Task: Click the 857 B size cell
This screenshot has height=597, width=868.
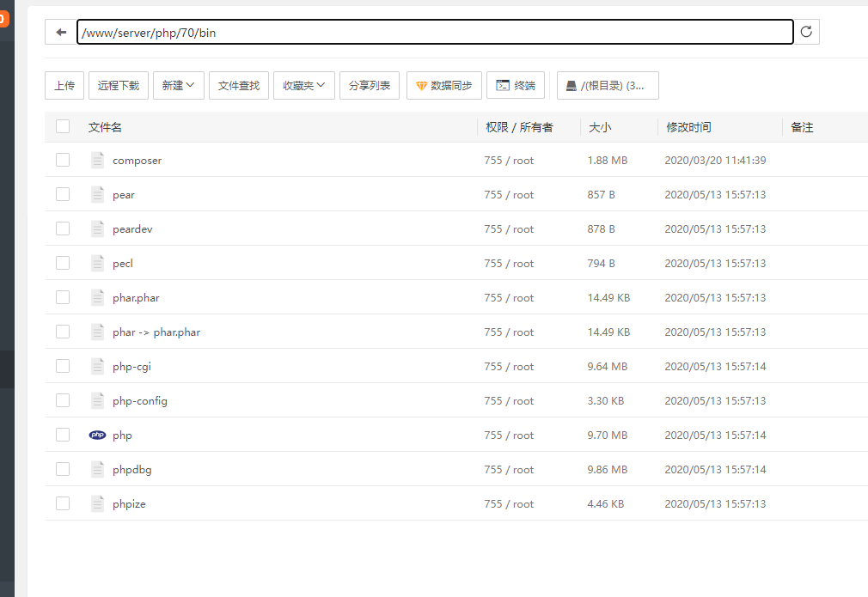Action: 602,195
